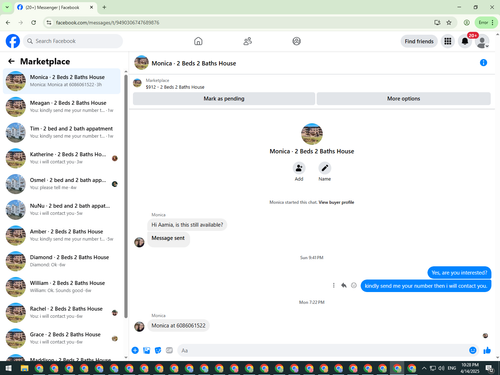Image resolution: width=500 pixels, height=375 pixels.
Task: Open Osmel conversation in the list
Action: tap(62, 184)
